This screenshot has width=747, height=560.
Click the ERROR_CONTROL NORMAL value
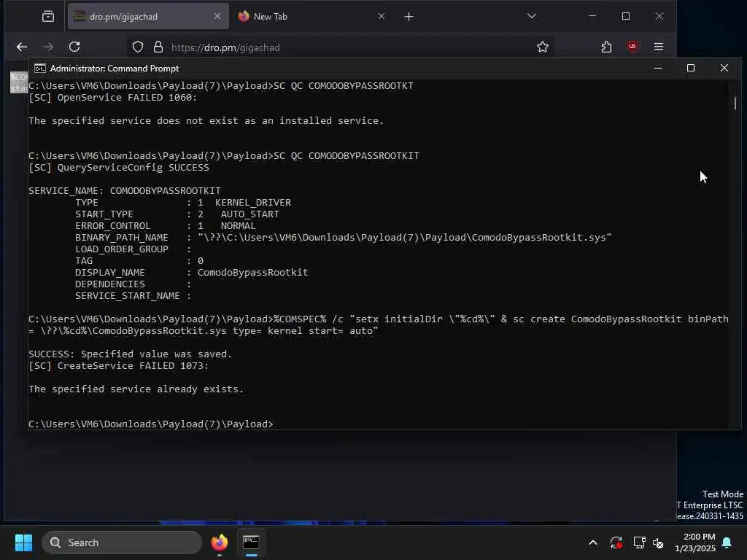(239, 226)
